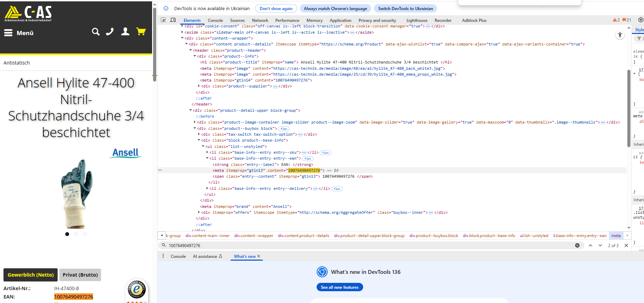Click div.product--buybox.block breadcrumb
This screenshot has height=303, width=644.
[x=434, y=236]
